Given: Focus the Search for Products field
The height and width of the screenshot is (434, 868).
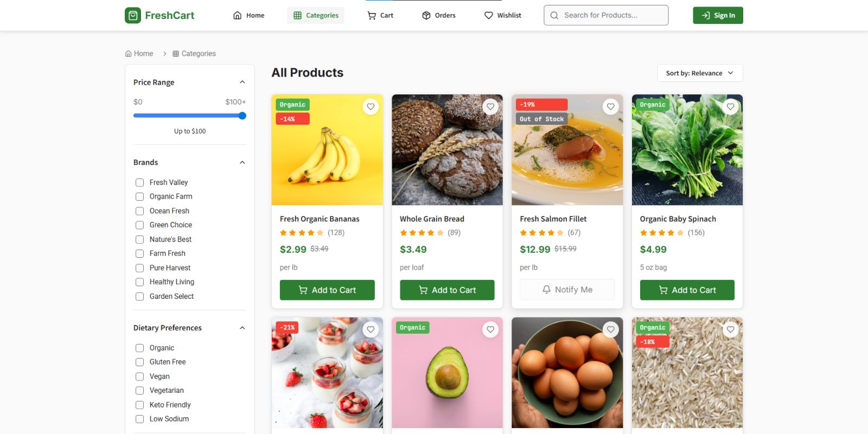Looking at the screenshot, I should click(x=606, y=15).
